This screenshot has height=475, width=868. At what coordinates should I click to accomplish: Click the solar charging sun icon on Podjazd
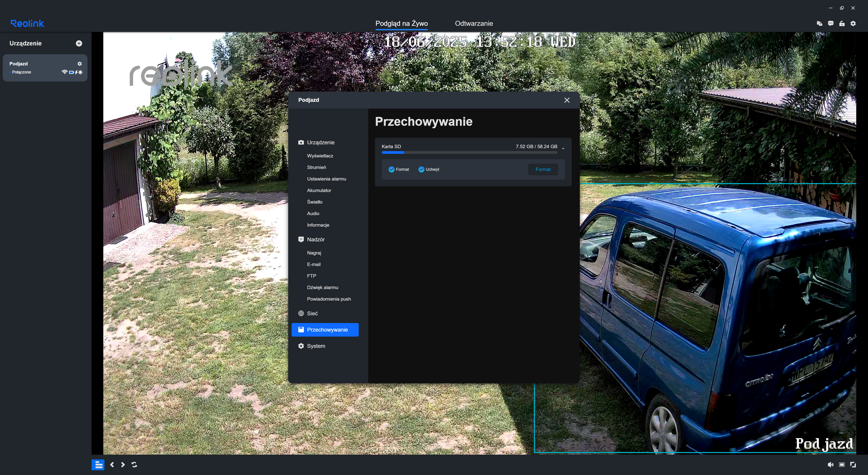(x=80, y=72)
